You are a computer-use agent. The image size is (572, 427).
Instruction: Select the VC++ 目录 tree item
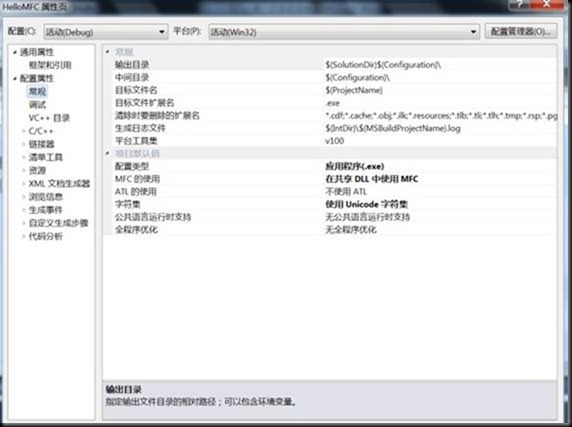pyautogui.click(x=49, y=118)
